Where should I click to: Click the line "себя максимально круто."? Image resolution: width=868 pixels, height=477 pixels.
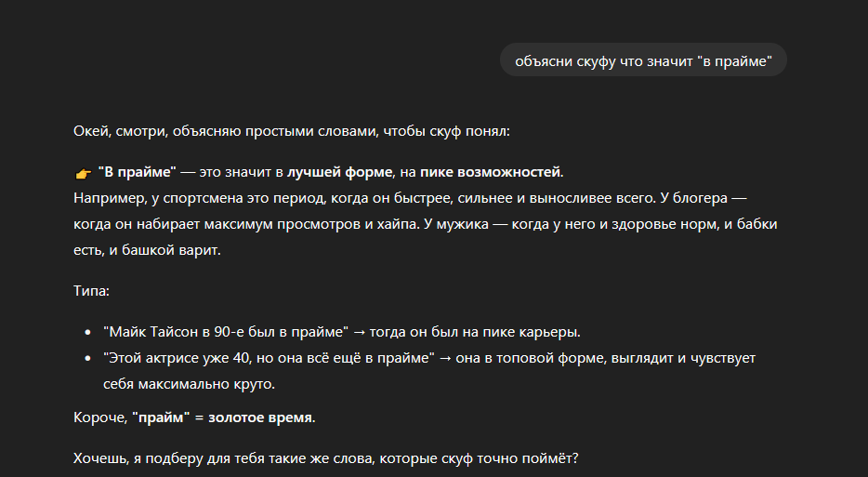pos(191,384)
